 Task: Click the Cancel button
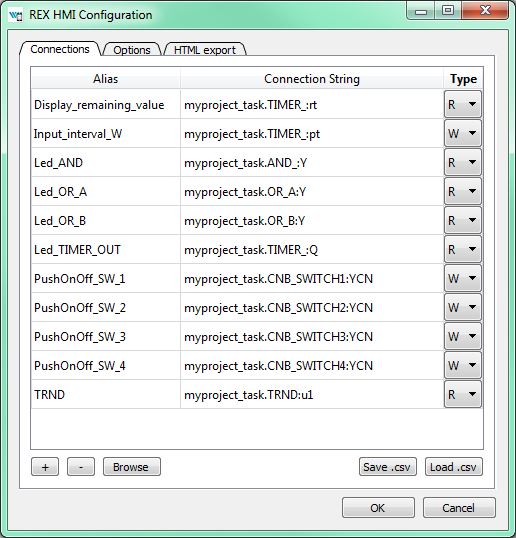tap(459, 507)
